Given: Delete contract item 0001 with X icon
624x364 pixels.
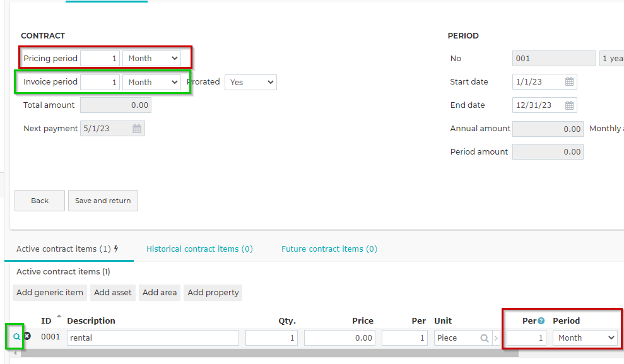Looking at the screenshot, I should [x=27, y=336].
